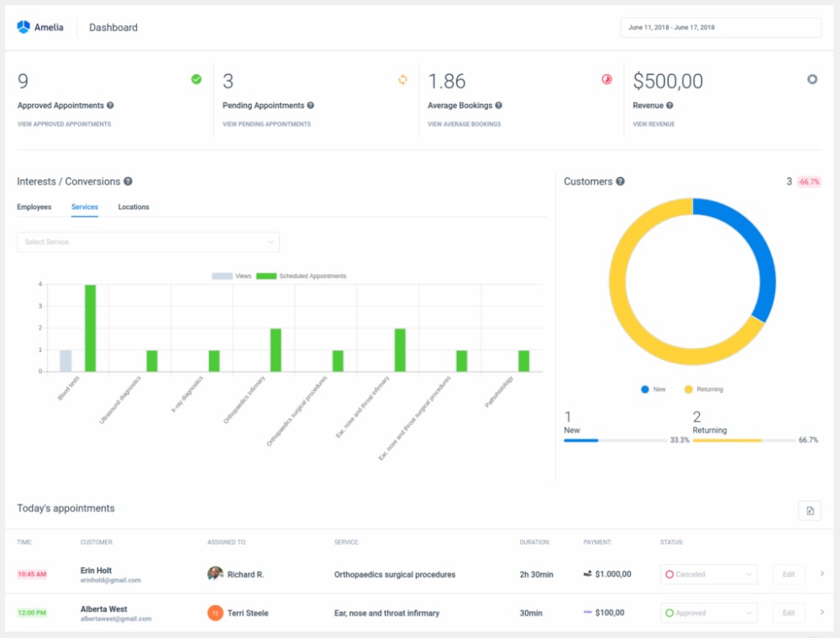
Task: Click the Revenue help question-mark icon
Action: tap(669, 106)
